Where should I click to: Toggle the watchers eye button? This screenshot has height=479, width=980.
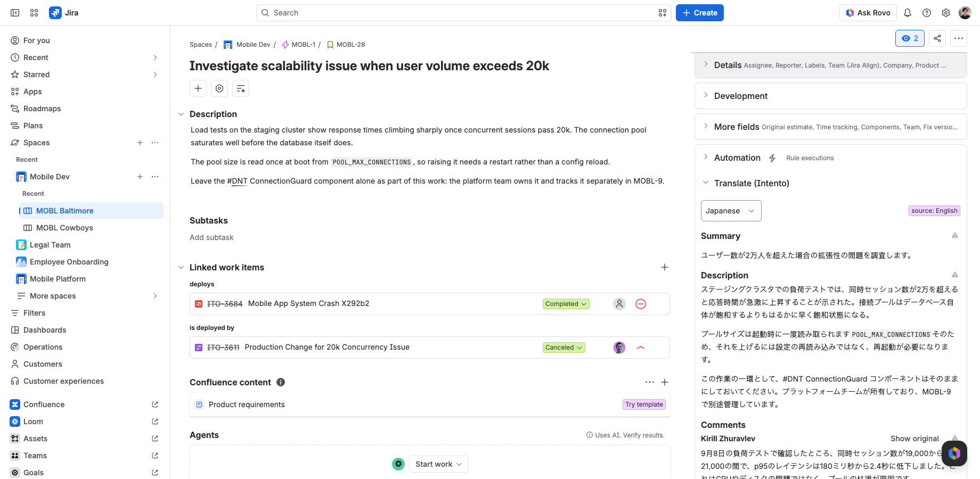tap(910, 38)
